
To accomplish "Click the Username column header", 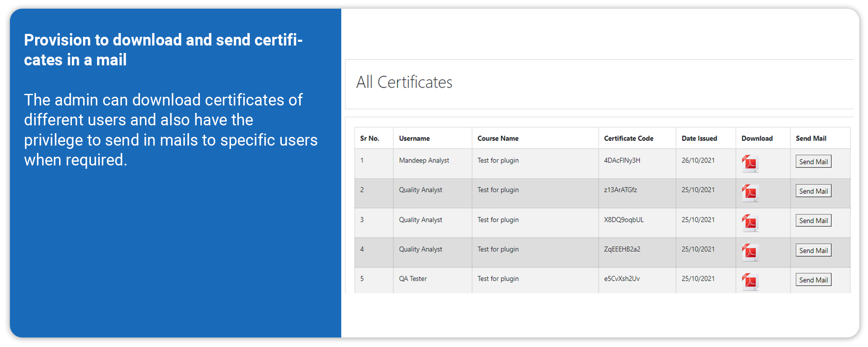I will pos(414,139).
